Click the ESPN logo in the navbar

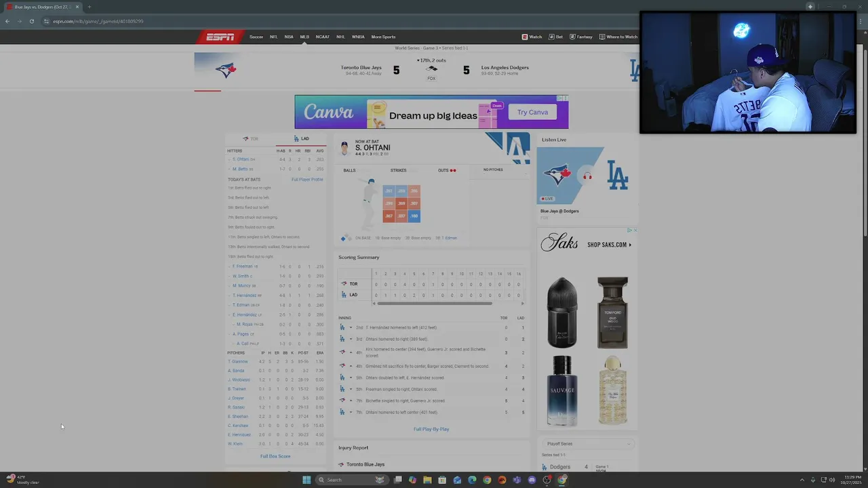click(x=220, y=37)
